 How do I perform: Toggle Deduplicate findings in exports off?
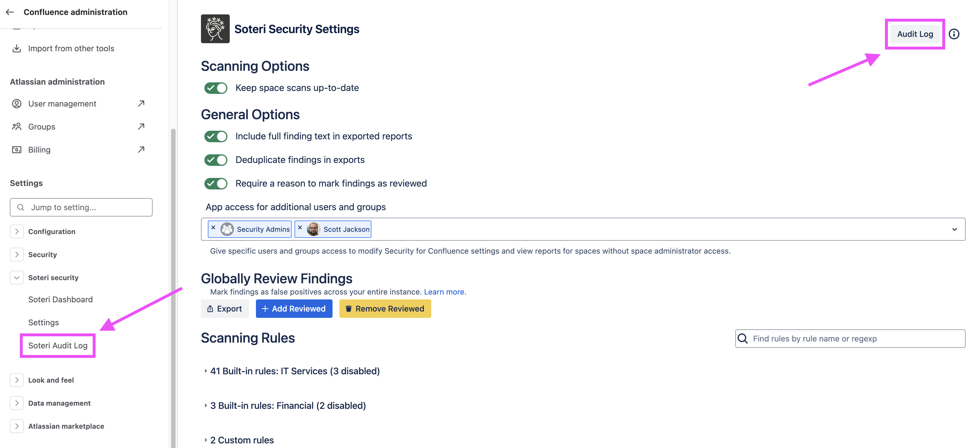point(216,160)
